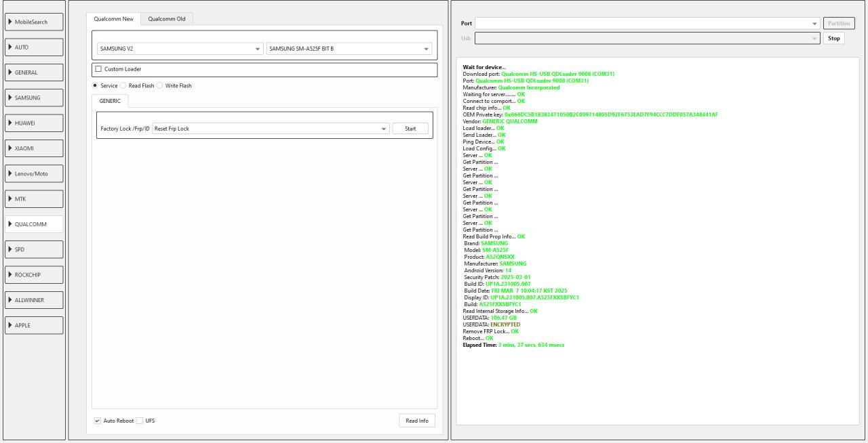This screenshot has height=443, width=868.
Task: Open the QUALCOMM sidebar section
Action: 34,224
